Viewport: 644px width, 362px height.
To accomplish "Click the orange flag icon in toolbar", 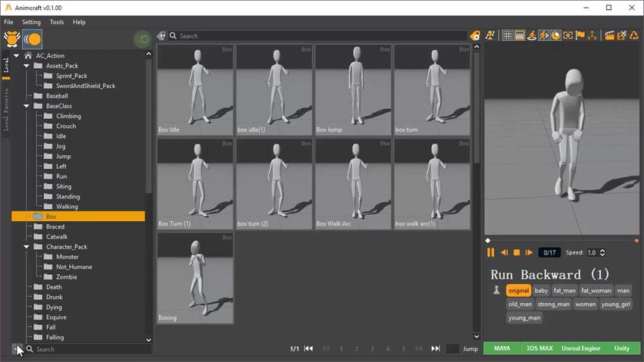I will pos(580,35).
